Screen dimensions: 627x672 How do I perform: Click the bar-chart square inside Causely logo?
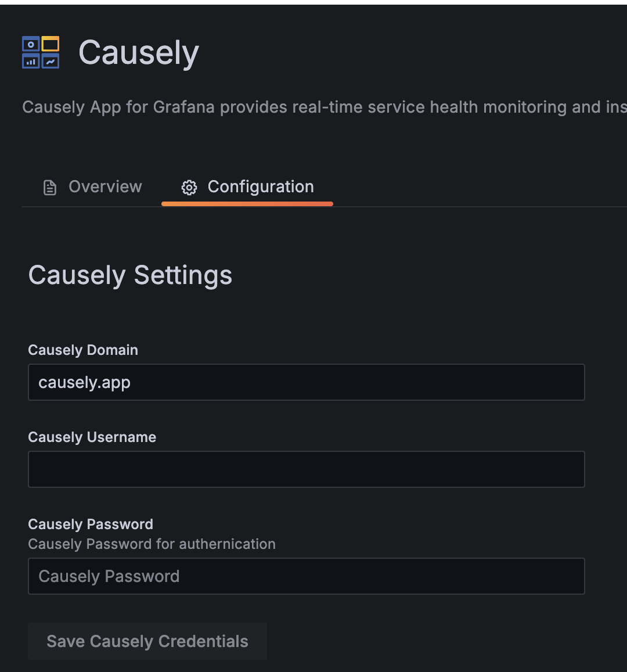30,60
